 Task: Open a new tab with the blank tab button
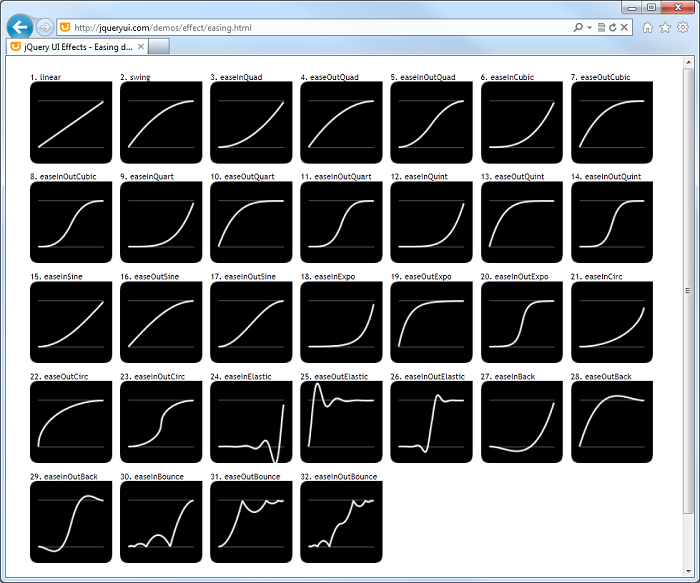(x=158, y=47)
